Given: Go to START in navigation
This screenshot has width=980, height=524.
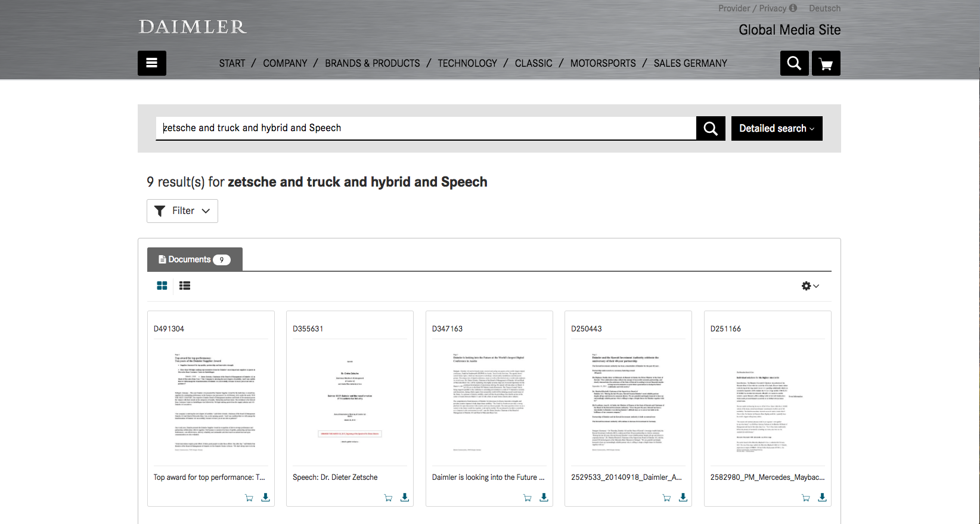Looking at the screenshot, I should point(232,63).
